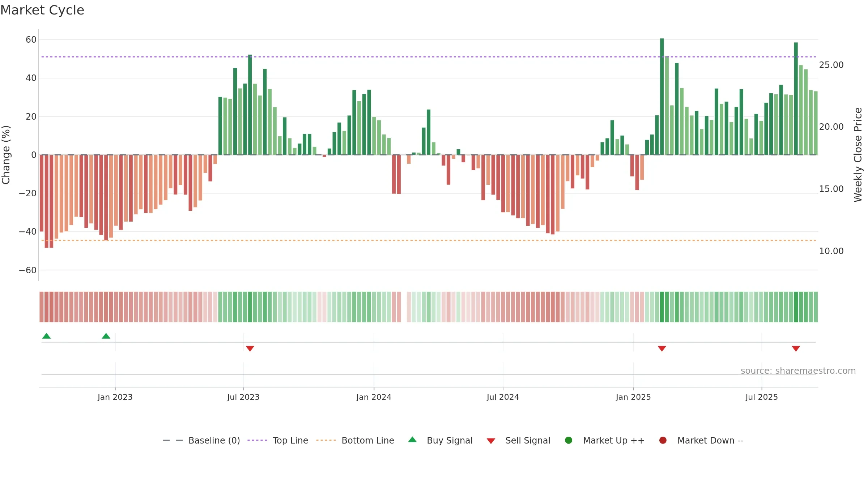The height and width of the screenshot is (488, 868).
Task: Select the Sell Signal marker after Jan 2025
Action: pyautogui.click(x=662, y=348)
